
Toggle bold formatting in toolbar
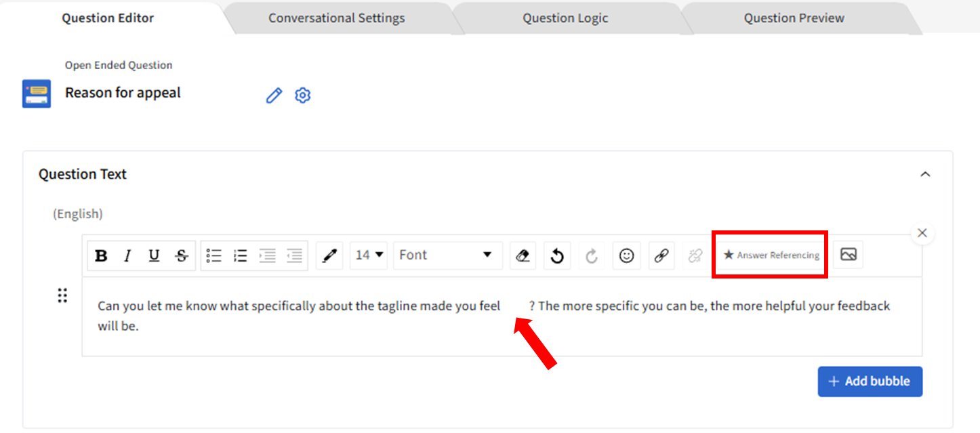pos(102,255)
